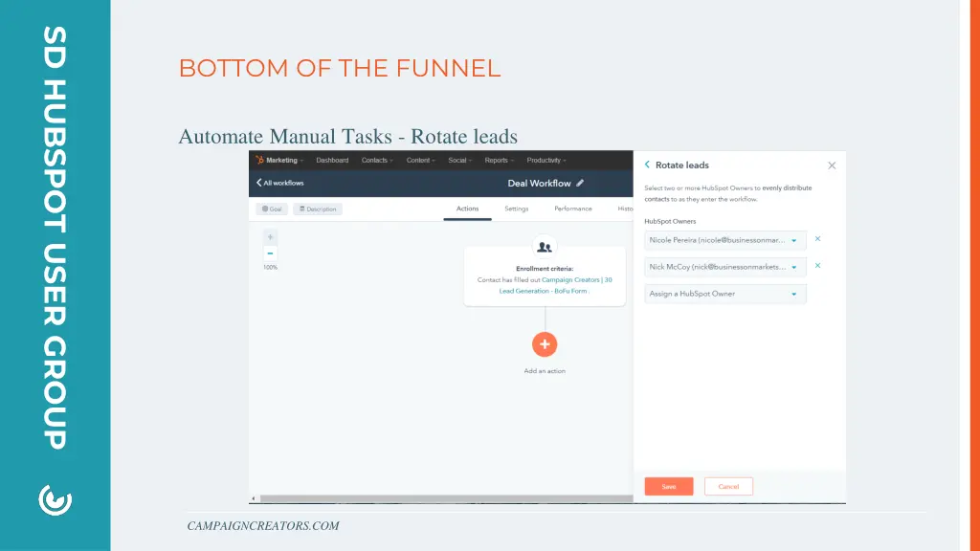Remove Nick McCoy from owners
This screenshot has height=551, width=980.
coord(817,266)
